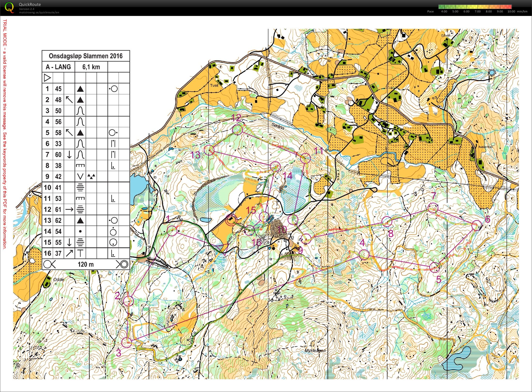Click control circle 12 on the map
532x392 pixels.
click(237, 130)
